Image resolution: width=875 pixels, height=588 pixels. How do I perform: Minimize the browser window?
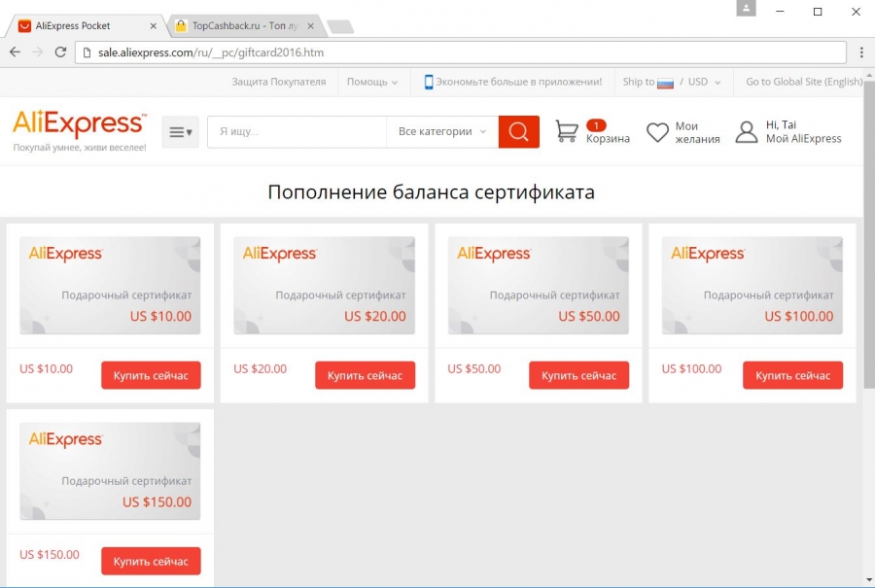click(x=780, y=11)
